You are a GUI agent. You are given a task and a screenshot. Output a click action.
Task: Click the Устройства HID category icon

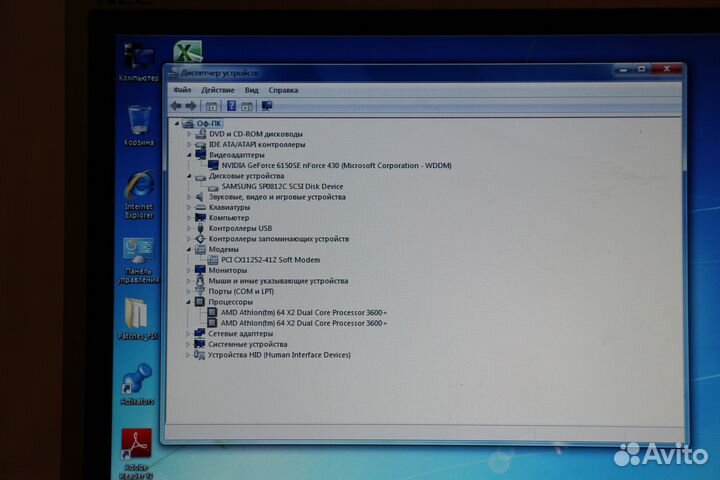(200, 355)
